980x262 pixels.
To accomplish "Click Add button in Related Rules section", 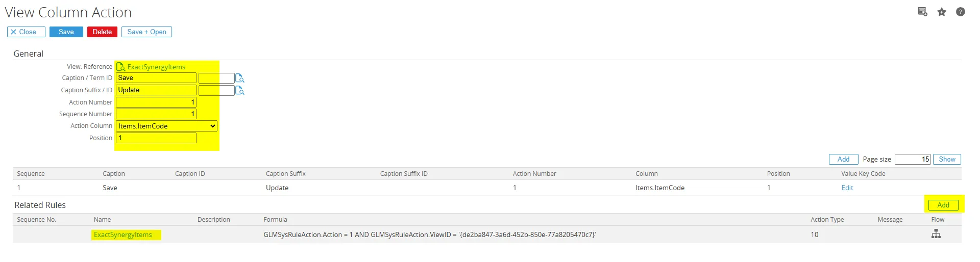I will tap(943, 205).
